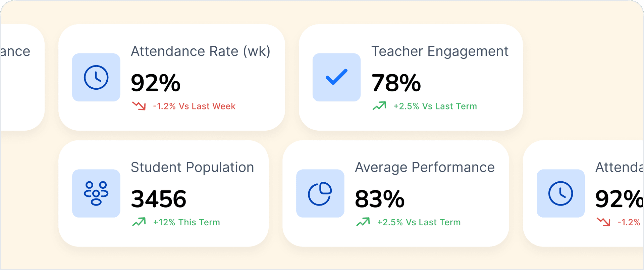The height and width of the screenshot is (270, 644).
Task: Click the -1.2% Vs Last Week text
Action: [194, 106]
